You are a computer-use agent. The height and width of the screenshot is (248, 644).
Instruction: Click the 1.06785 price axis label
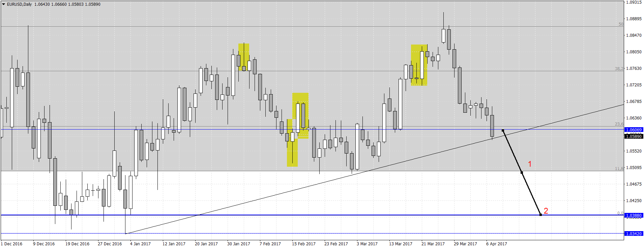pyautogui.click(x=634, y=102)
